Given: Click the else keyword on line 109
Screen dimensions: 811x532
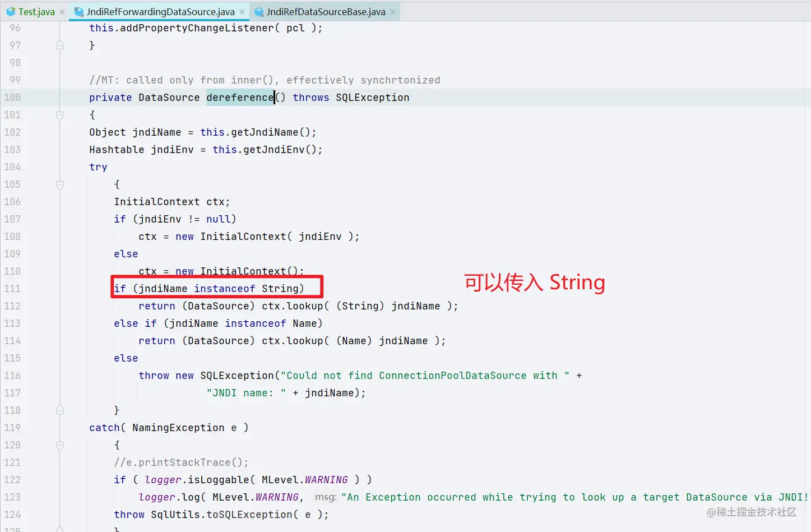Looking at the screenshot, I should point(126,254).
